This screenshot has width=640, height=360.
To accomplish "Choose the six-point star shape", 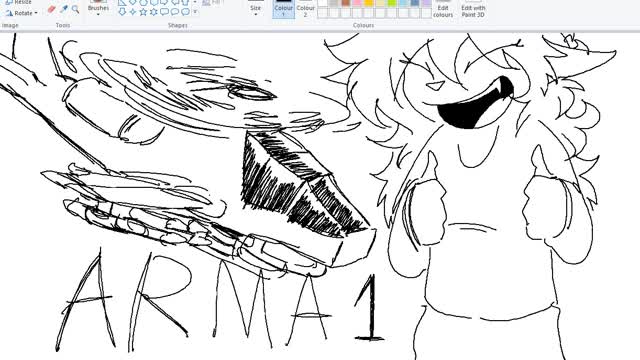I will click(154, 11).
